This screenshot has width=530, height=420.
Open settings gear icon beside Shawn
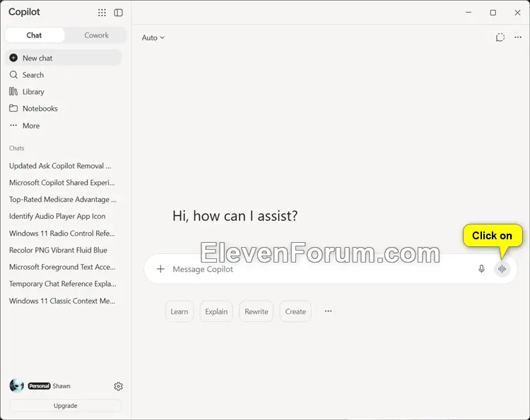click(118, 386)
